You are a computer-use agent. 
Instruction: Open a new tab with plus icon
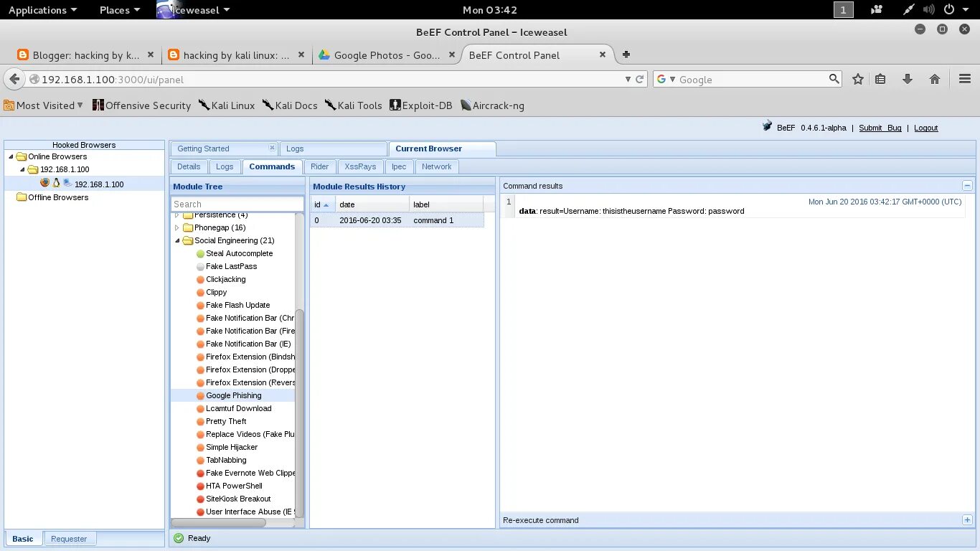tap(626, 55)
